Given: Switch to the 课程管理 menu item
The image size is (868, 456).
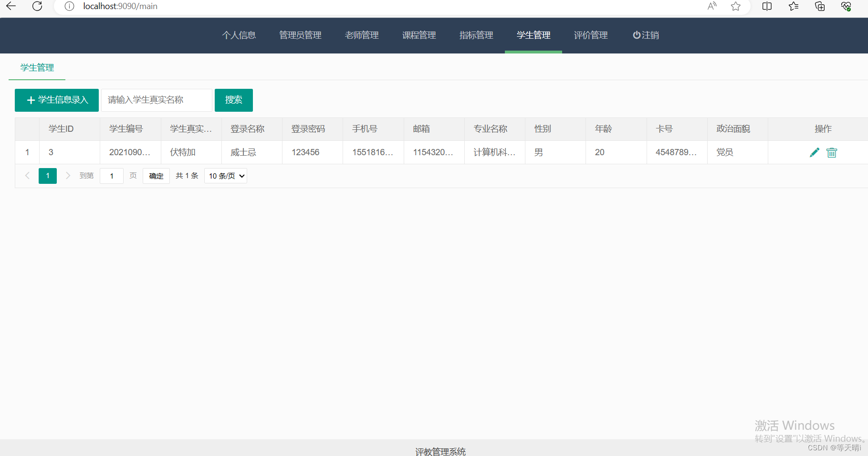Looking at the screenshot, I should (418, 35).
